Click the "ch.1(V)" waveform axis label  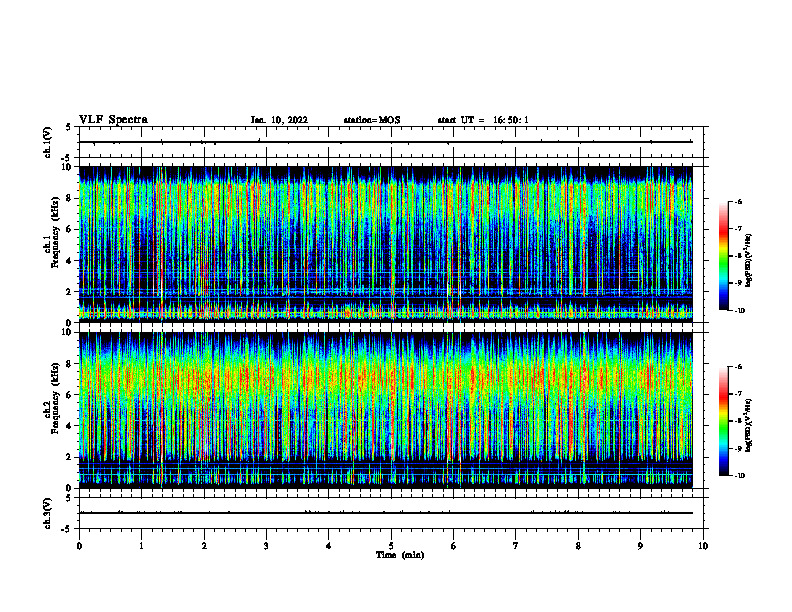47,142
